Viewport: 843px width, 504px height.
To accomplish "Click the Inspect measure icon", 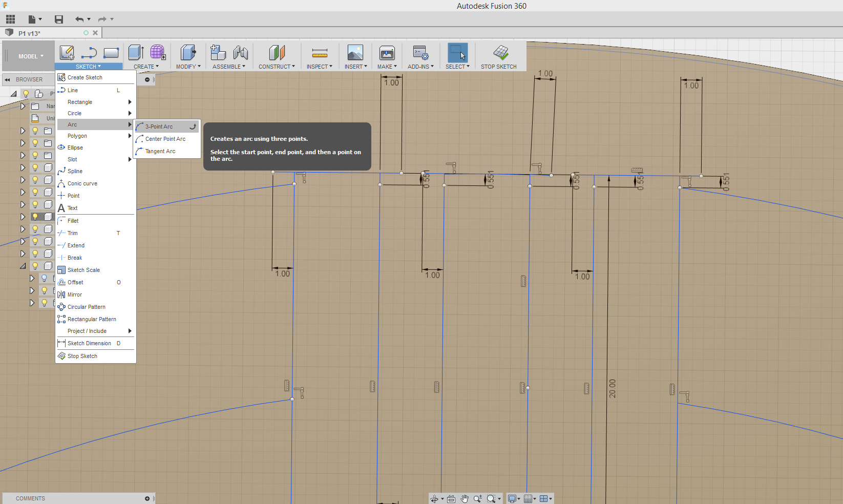I will 320,53.
